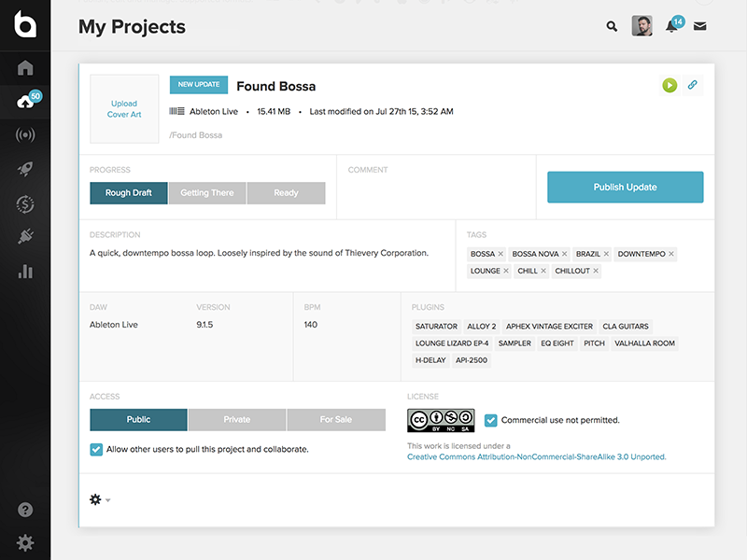Screen dimensions: 747x560
Task: Open the bar chart stats icon
Action: point(25,272)
